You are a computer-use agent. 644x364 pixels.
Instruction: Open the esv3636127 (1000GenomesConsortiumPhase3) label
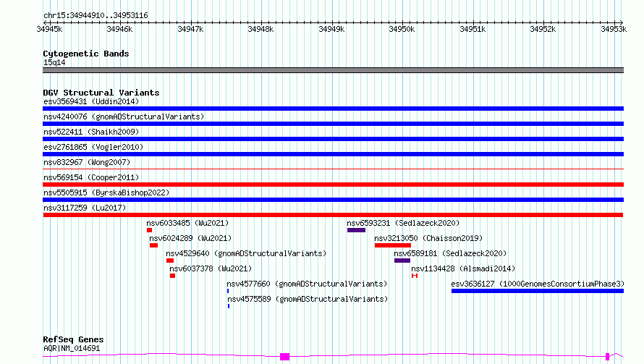(538, 284)
